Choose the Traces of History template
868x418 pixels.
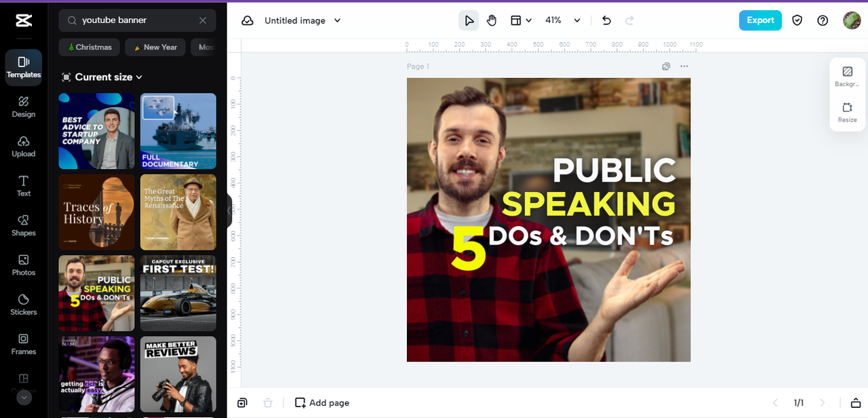(x=96, y=212)
